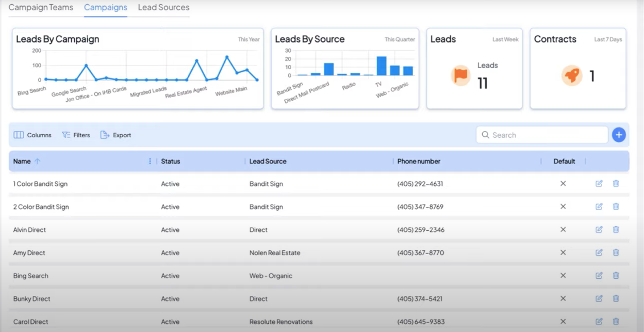Open the Name column menu dots

coord(150,161)
